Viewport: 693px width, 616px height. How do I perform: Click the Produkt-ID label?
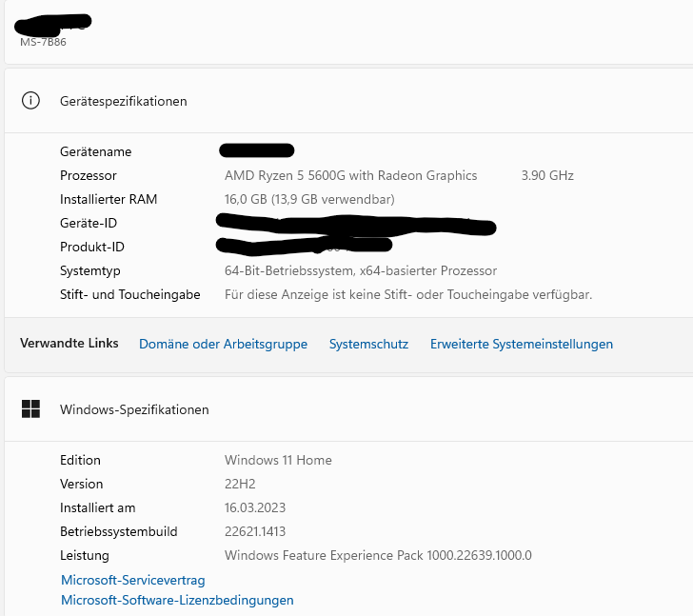tap(92, 247)
